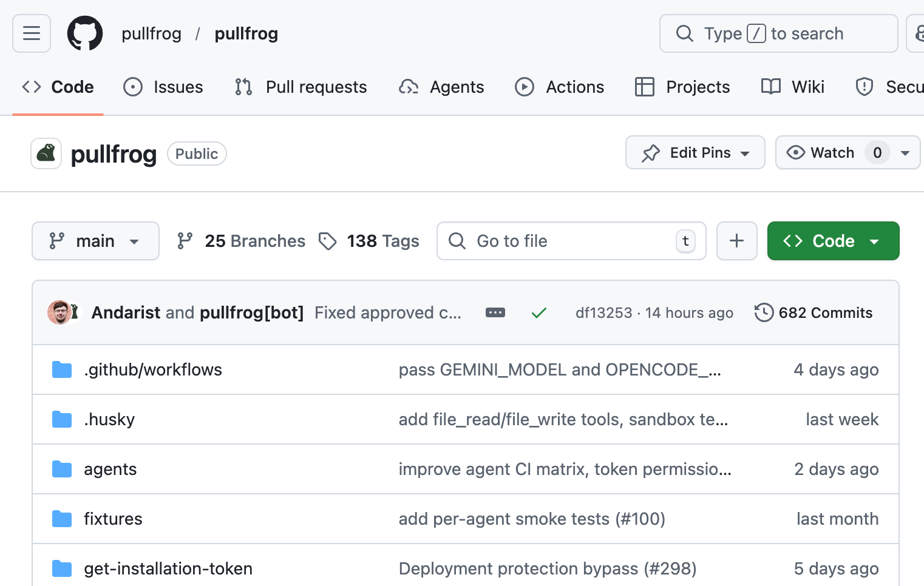Image resolution: width=924 pixels, height=586 pixels.
Task: Open the hamburger navigation menu
Action: tap(32, 33)
